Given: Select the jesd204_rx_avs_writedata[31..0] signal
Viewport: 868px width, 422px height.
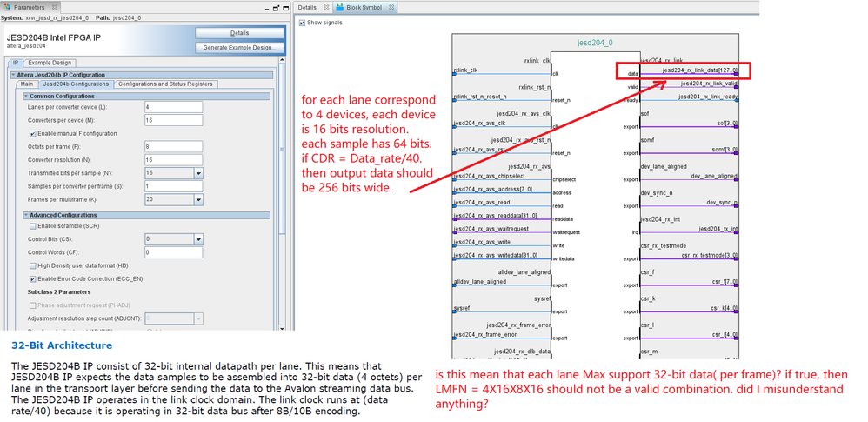Looking at the screenshot, I should 495,255.
